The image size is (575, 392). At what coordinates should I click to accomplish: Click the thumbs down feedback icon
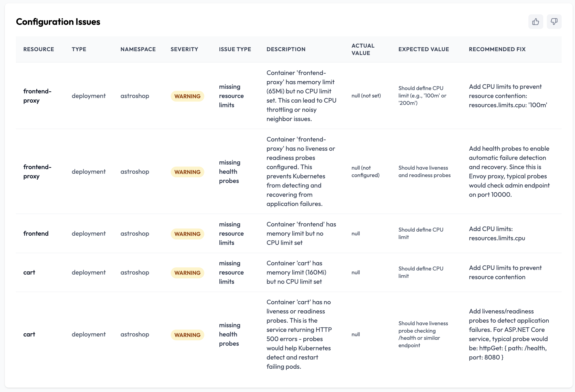[x=554, y=22]
